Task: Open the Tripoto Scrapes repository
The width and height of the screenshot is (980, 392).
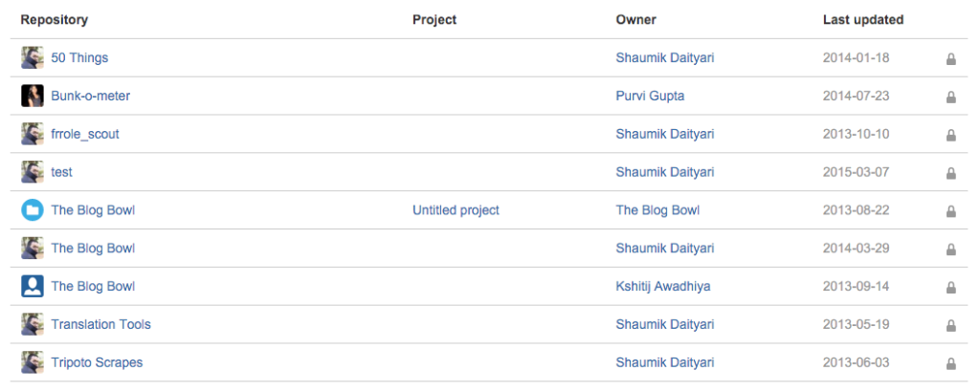Action: click(x=97, y=363)
